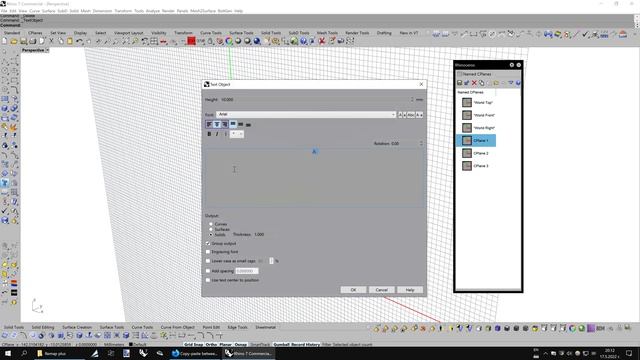Click the New file icon in Standard toolbar
Viewport: 640px width, 360px height.
point(4,41)
